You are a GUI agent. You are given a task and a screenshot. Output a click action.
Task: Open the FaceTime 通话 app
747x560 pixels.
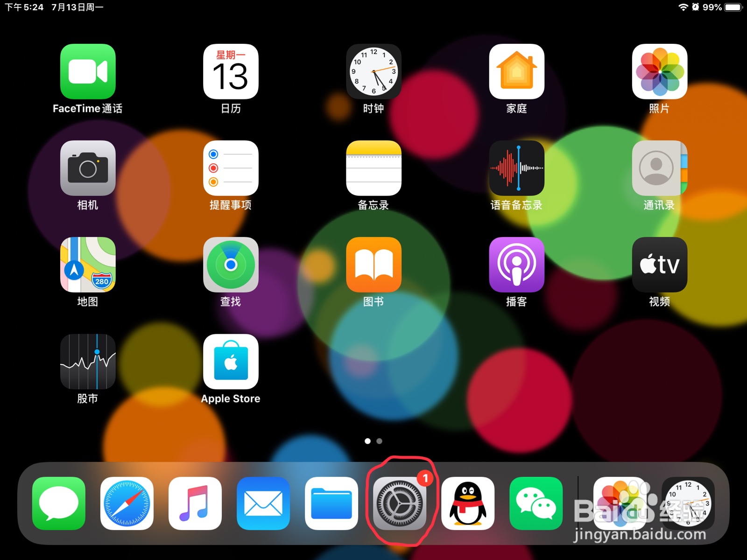click(x=88, y=72)
